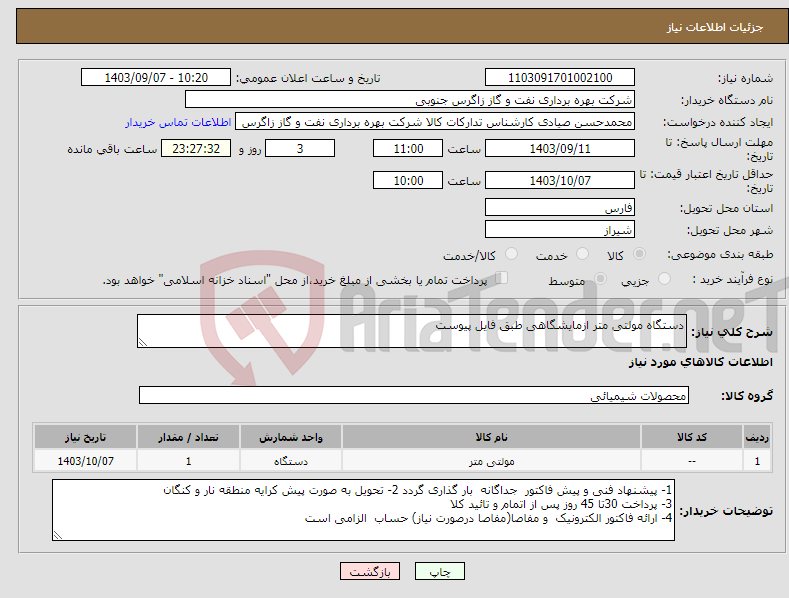This screenshot has height=598, width=789.
Task: Click the delivery province field فارس
Action: pyautogui.click(x=560, y=207)
